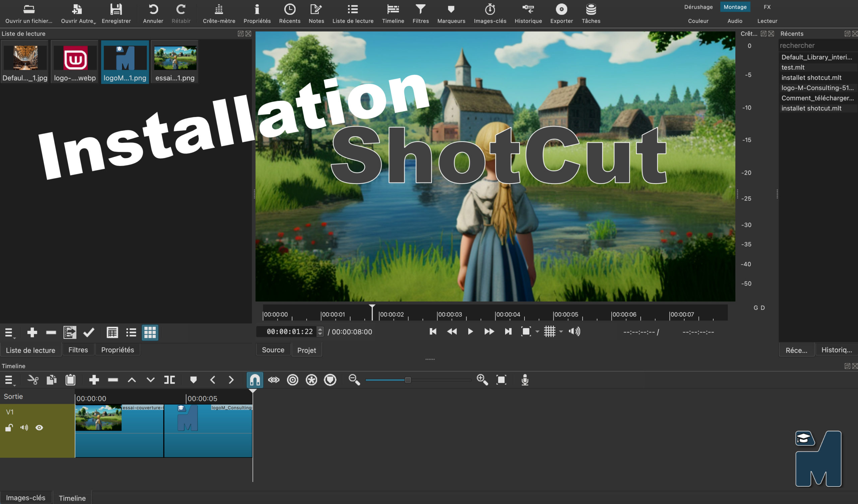Update playlist item with checkmark icon
This screenshot has height=504, width=858.
click(x=89, y=332)
